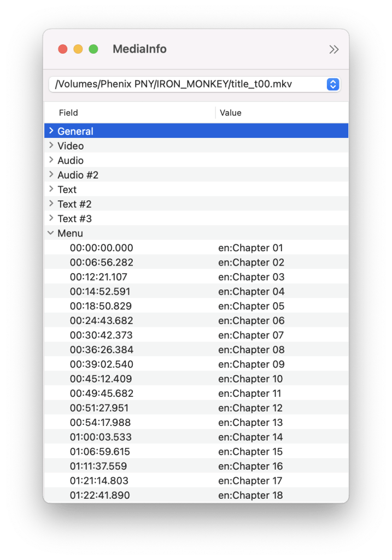This screenshot has height=560, width=392.
Task: Expand the Text #3 section
Action: (x=51, y=218)
